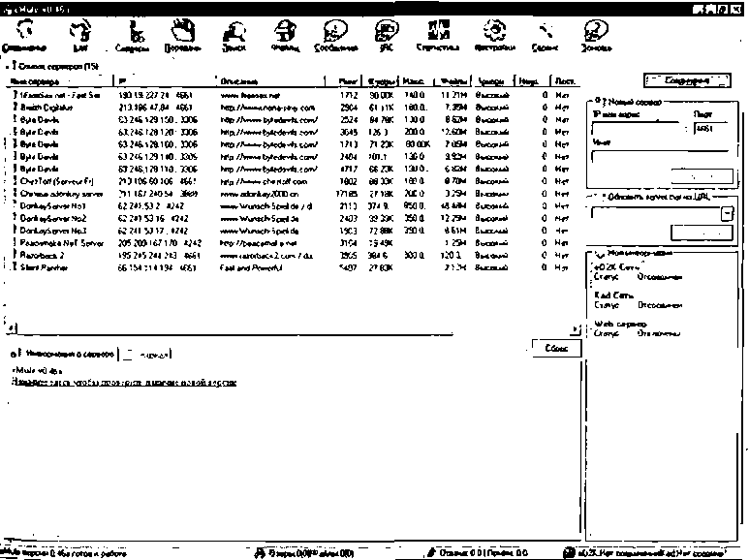Screen dimensions: 749x560
Task: Click the server list icon beside 'Список серверов (15)'
Action: point(14,65)
